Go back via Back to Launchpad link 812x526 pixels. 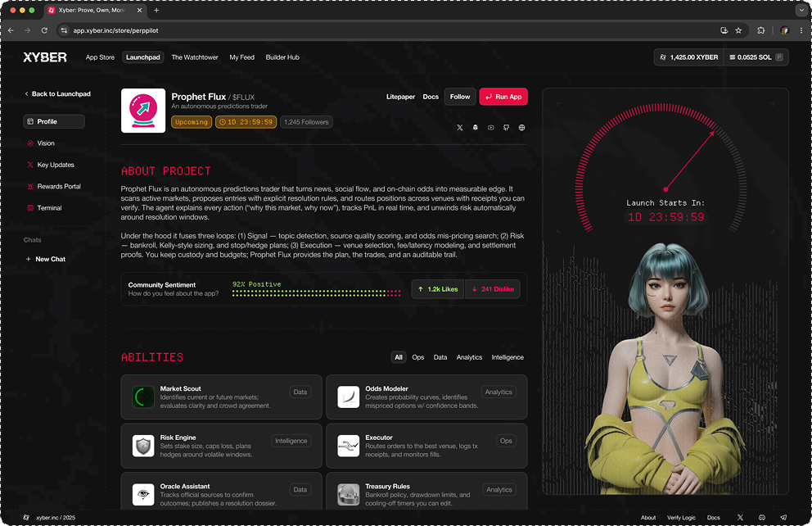click(57, 94)
